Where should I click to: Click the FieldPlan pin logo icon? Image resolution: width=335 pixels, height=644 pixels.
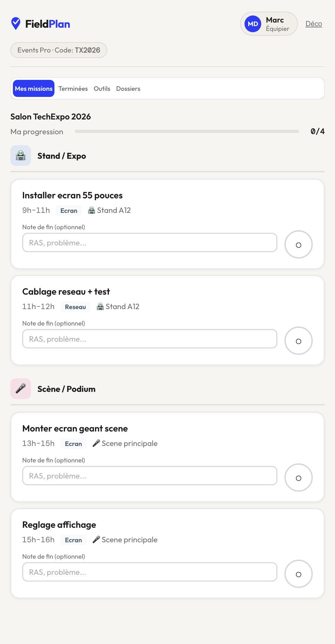[16, 24]
